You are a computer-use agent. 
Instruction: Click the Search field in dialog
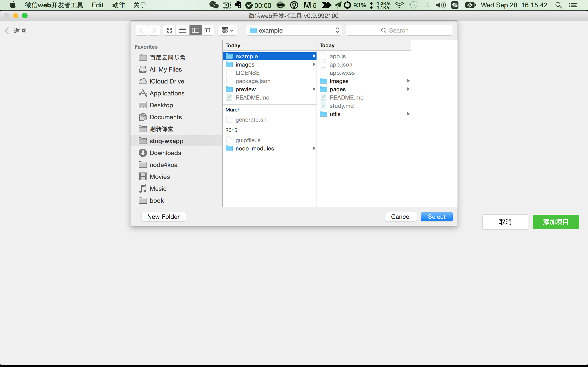coord(399,30)
